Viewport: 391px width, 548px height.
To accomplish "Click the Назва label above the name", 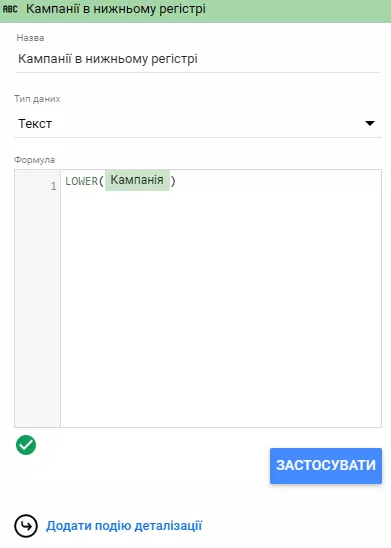I will tap(30, 38).
